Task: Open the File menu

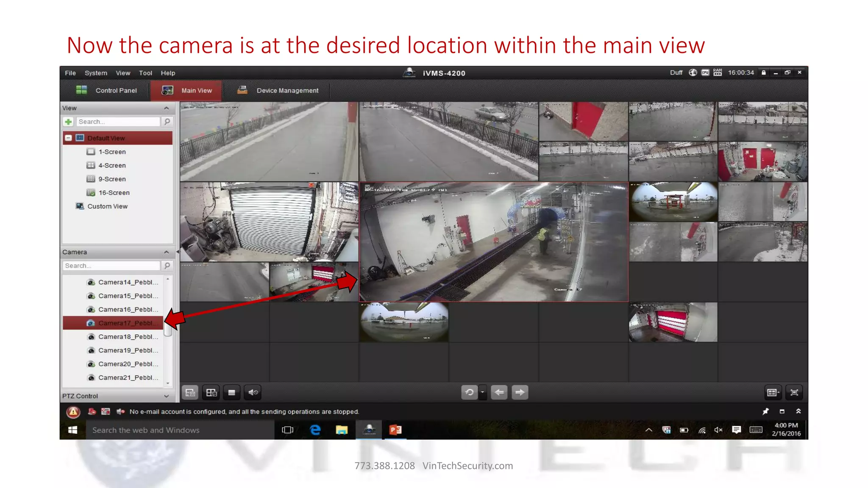Action: 70,73
